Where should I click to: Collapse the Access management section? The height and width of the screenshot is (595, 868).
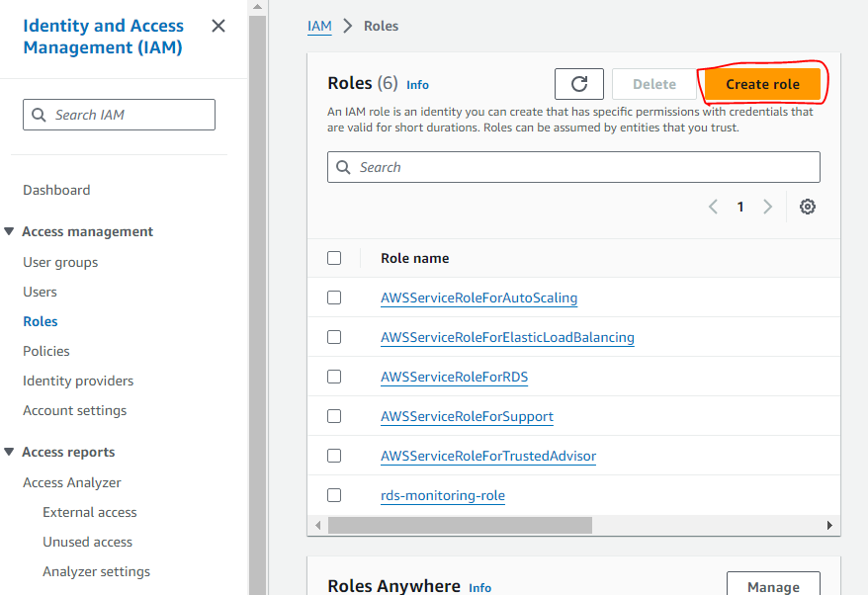[9, 231]
